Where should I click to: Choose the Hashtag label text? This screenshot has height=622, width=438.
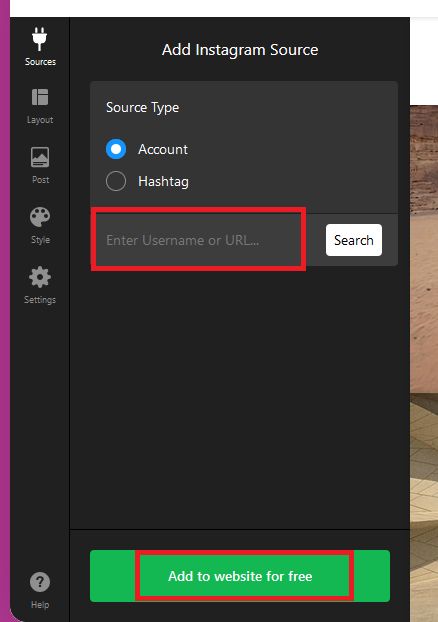click(x=163, y=182)
